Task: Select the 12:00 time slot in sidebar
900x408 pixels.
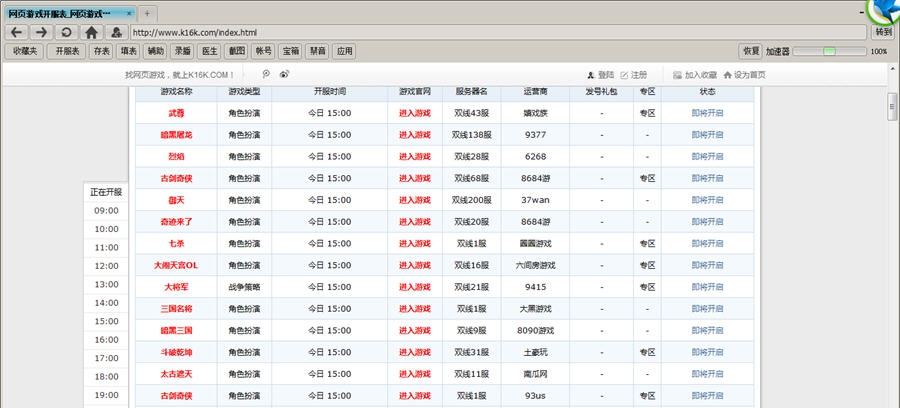Action: point(107,266)
